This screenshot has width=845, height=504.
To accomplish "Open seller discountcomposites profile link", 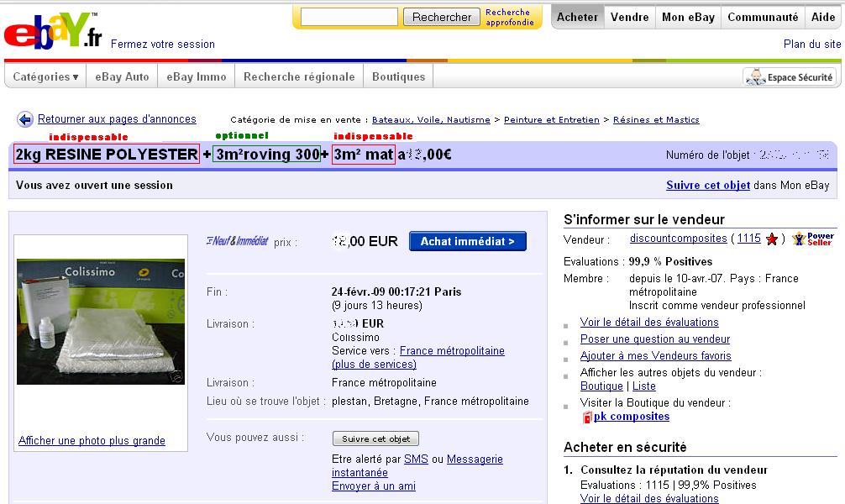I will [x=679, y=239].
